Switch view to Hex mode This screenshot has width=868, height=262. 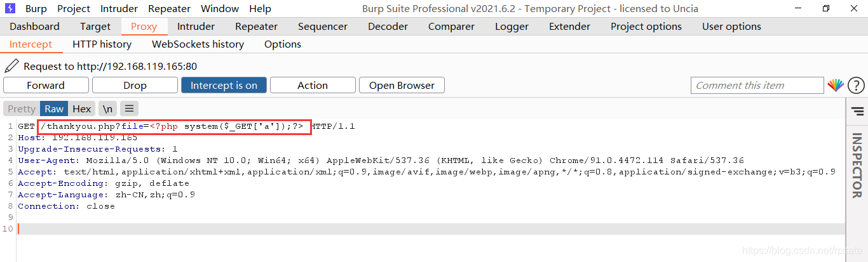click(82, 108)
